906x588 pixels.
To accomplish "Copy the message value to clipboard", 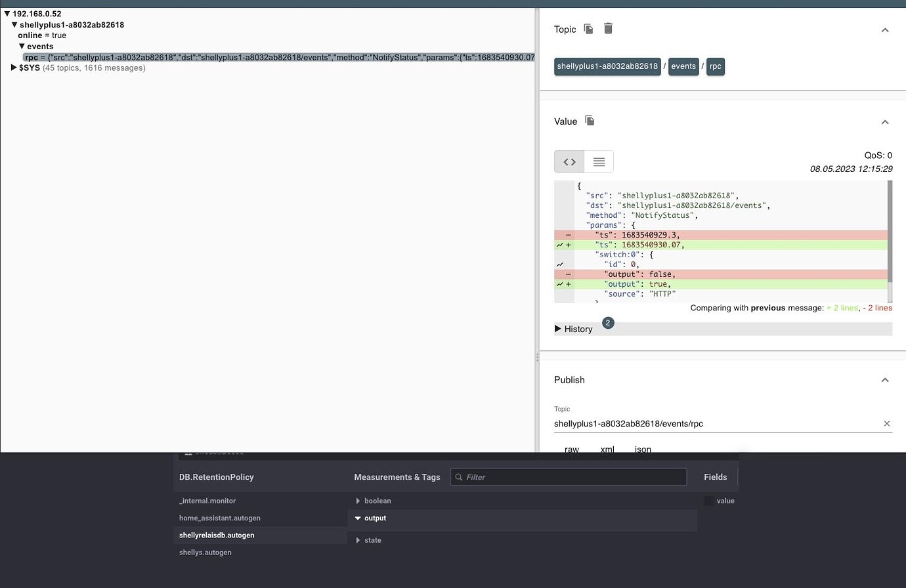I will pyautogui.click(x=589, y=121).
